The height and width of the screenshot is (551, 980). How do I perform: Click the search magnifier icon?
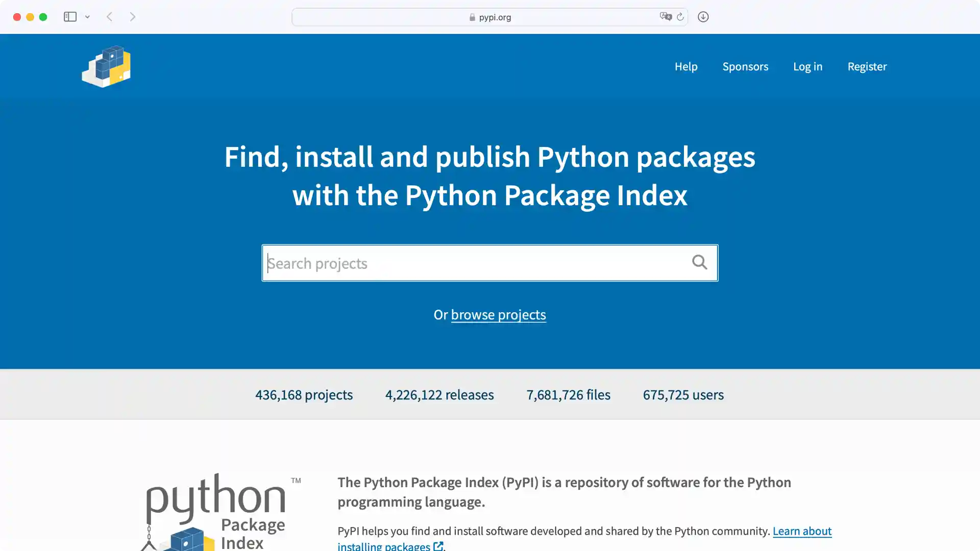[700, 262]
